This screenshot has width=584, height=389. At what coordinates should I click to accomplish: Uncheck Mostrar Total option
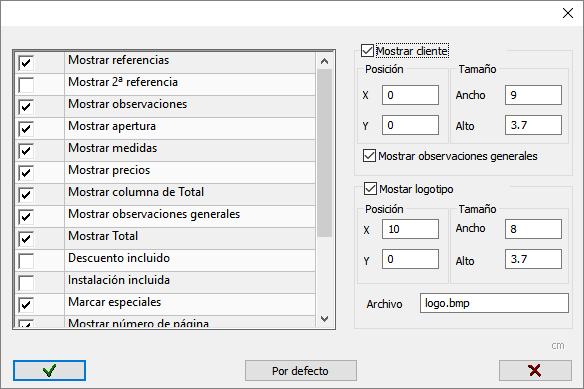(26, 238)
